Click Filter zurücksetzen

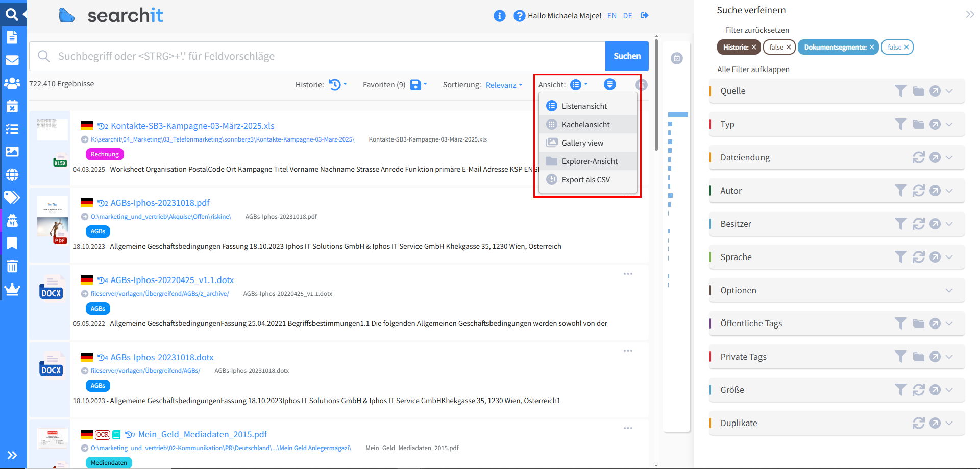point(757,30)
